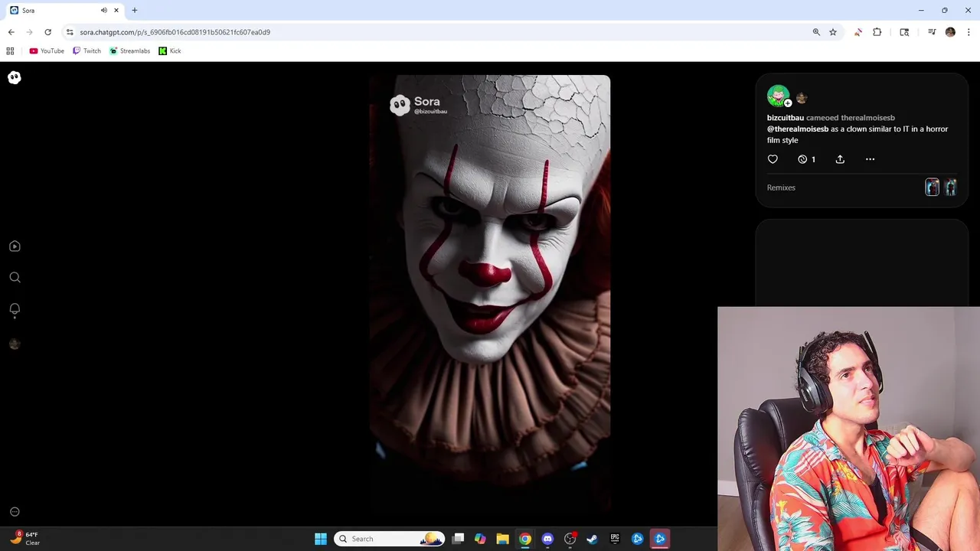This screenshot has width=980, height=551.
Task: Open the second remix thumbnail
Action: (x=950, y=187)
